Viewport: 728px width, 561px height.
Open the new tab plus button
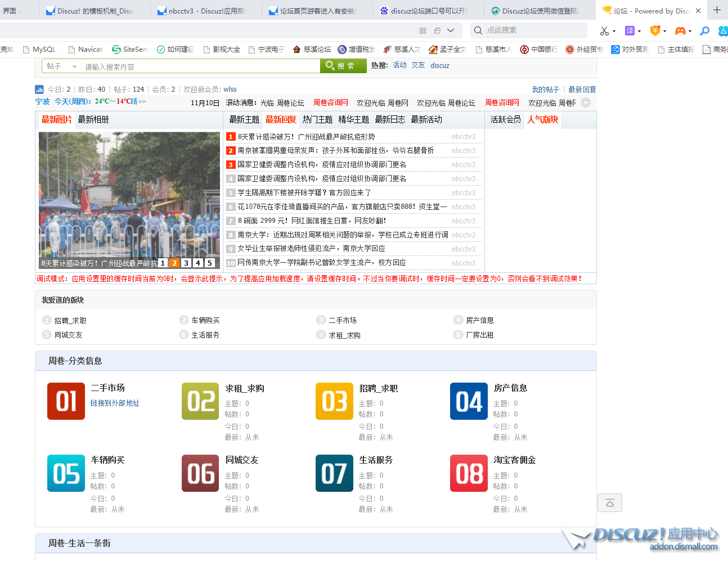[x=717, y=10]
